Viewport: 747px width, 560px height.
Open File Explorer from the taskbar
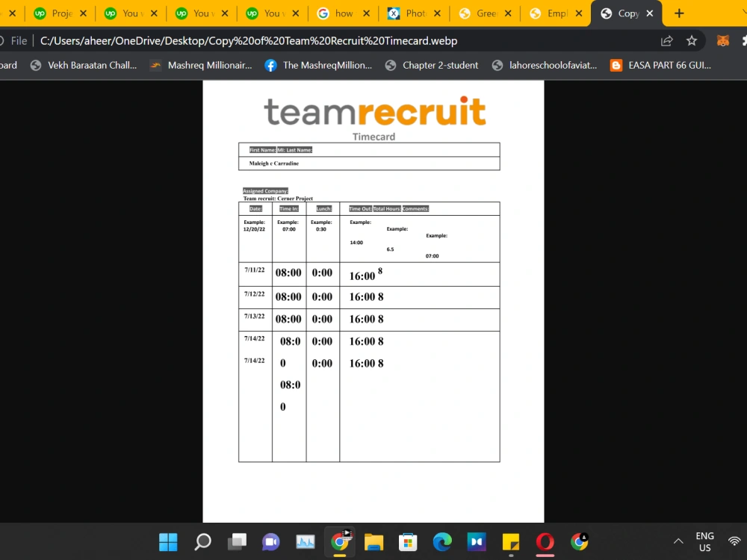(373, 541)
